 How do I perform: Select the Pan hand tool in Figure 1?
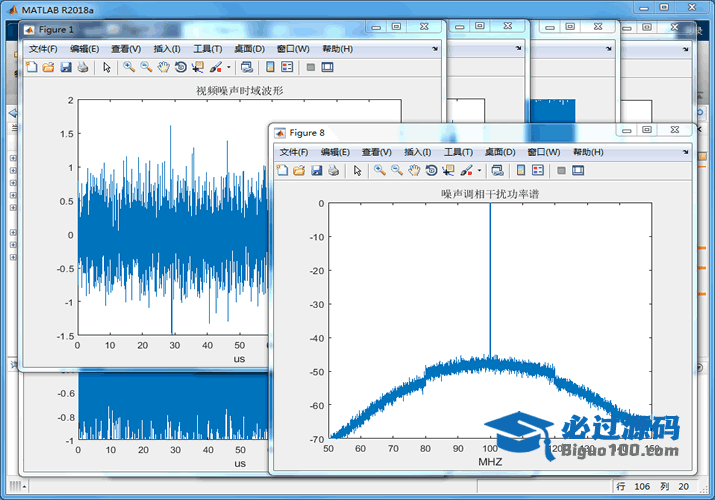(163, 67)
